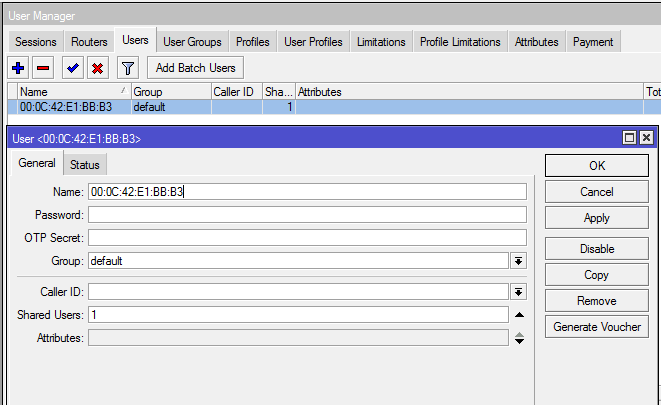661x405 pixels.
Task: Toggle the Attributes up-down arrows
Action: (518, 338)
